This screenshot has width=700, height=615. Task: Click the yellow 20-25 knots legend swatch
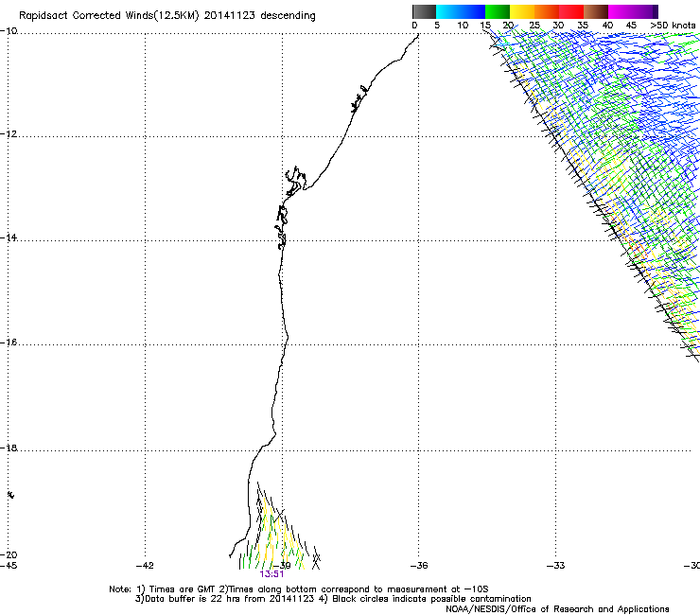(x=522, y=11)
